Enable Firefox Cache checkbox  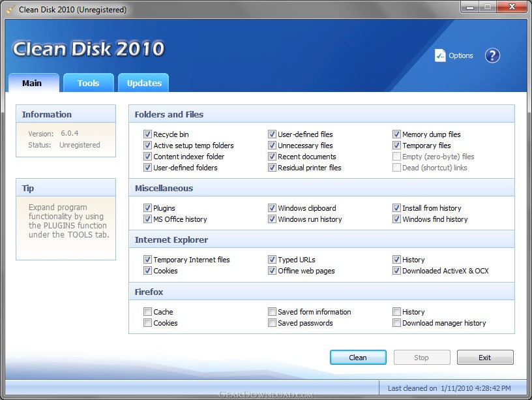[x=147, y=312]
